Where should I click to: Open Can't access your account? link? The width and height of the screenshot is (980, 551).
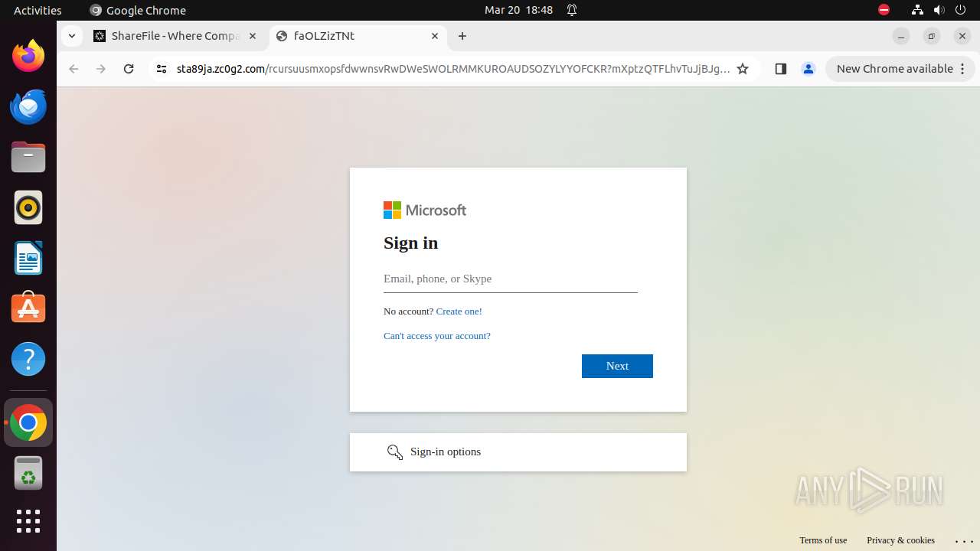pos(437,336)
